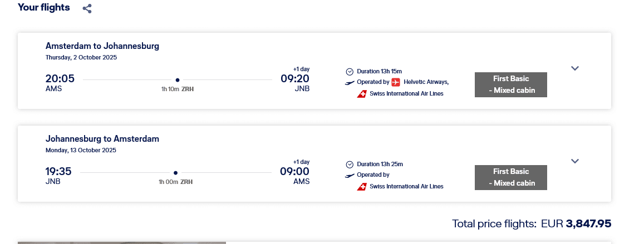Click the Your flights heading
Image resolution: width=644 pixels, height=244 pixels.
tap(44, 7)
